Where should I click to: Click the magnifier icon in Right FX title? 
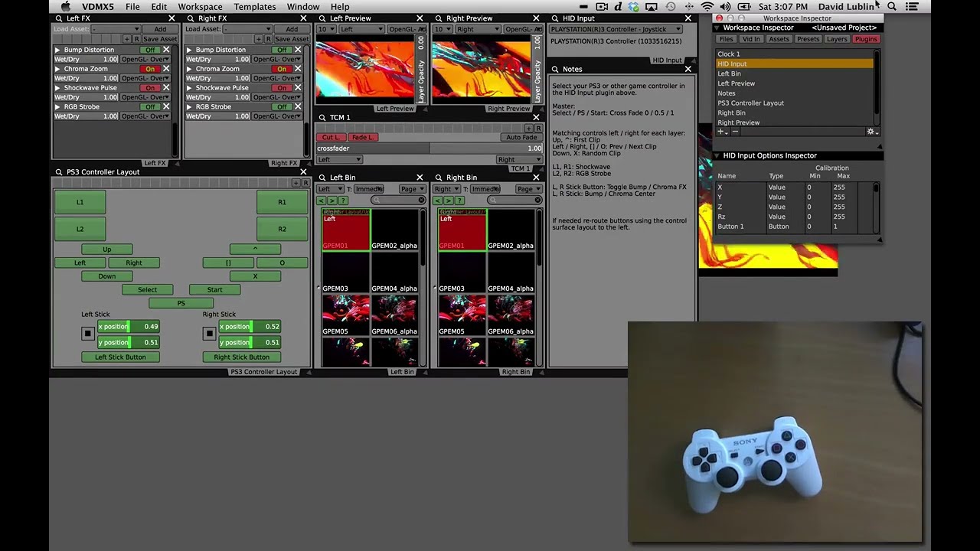pos(191,18)
